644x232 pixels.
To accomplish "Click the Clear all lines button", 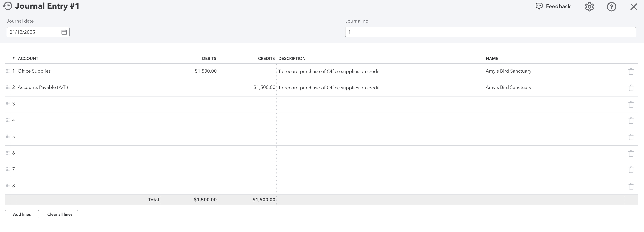I will (x=60, y=214).
